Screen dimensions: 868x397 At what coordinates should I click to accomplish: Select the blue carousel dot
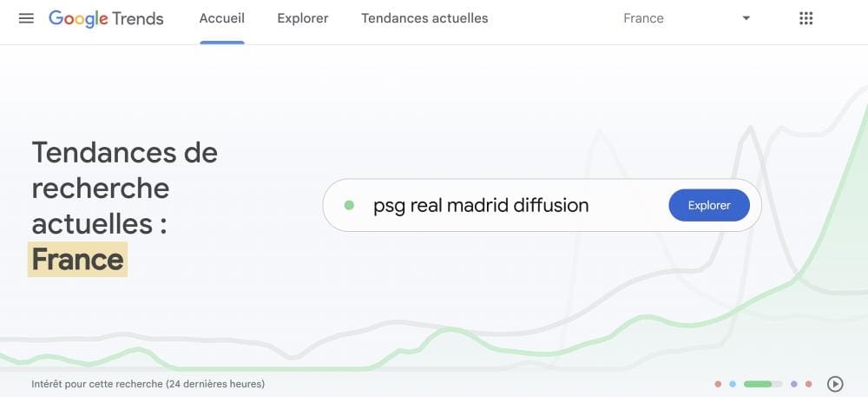click(x=733, y=384)
